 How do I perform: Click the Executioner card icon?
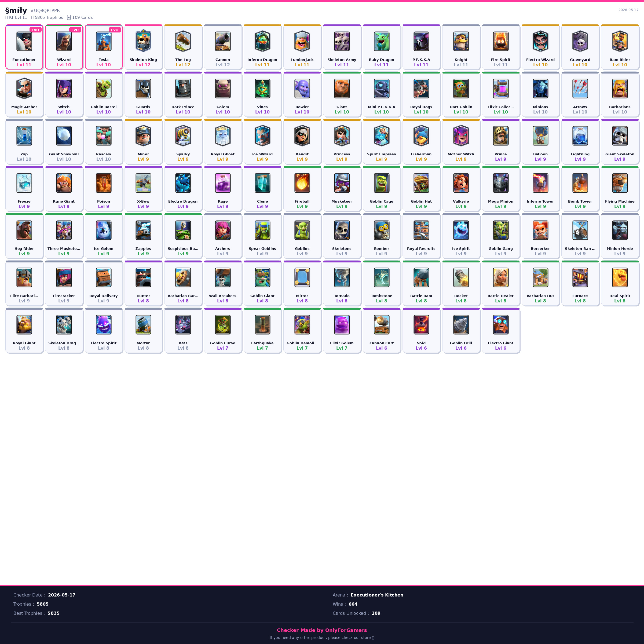[24, 41]
